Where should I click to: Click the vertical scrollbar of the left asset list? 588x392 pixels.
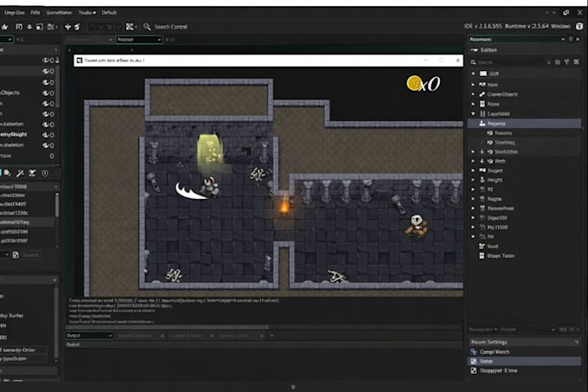(57, 205)
